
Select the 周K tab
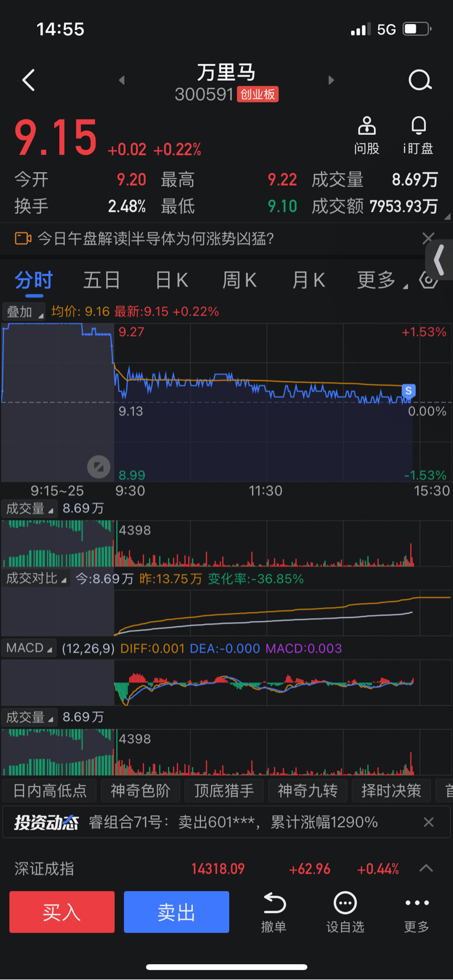click(x=239, y=280)
